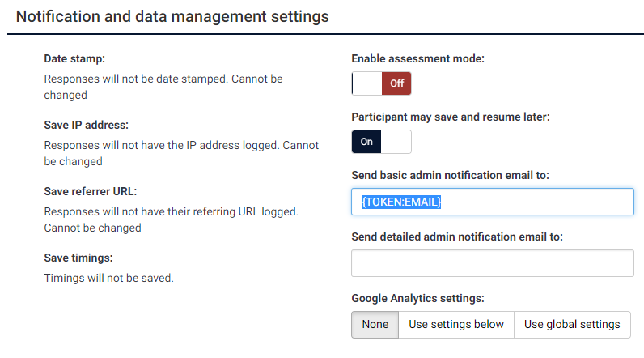
Task: Choose Use global settings for Google Analytics
Action: click(x=572, y=324)
